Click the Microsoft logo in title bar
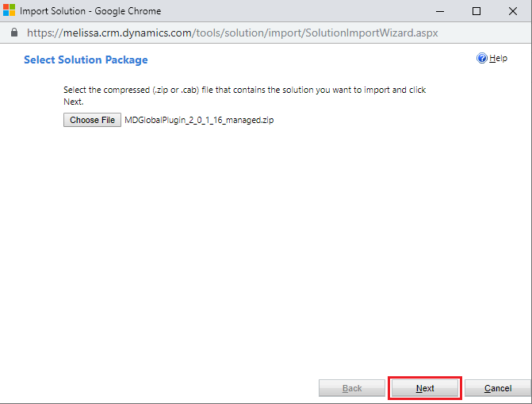Screen dimensions: 532x404 click(x=10, y=11)
